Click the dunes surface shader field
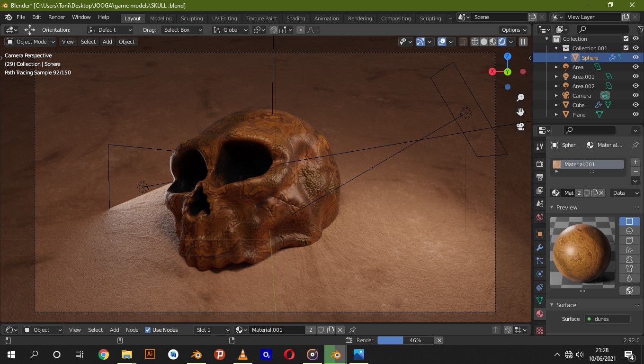Image resolution: width=644 pixels, height=364 pixels. [x=608, y=319]
